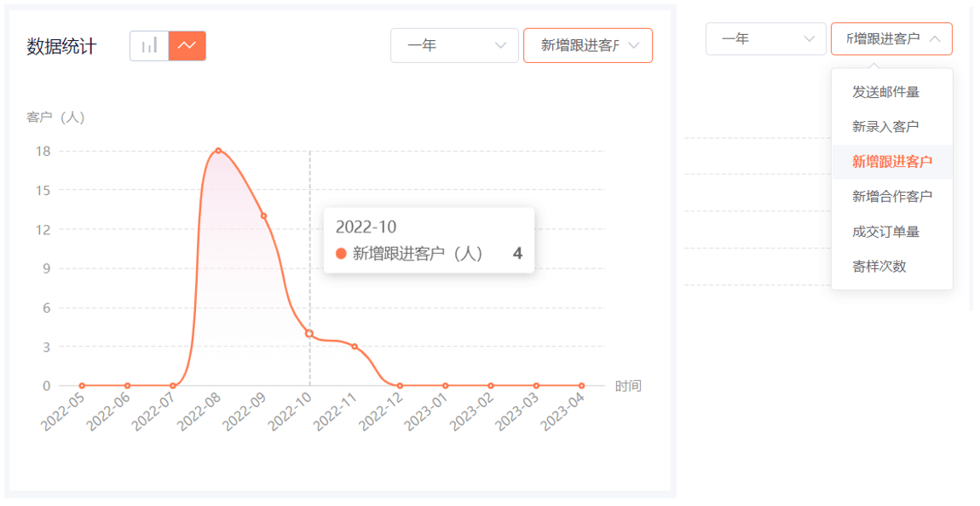This screenshot has height=506, width=980.
Task: Click the 2023-04 data point at the end
Action: [581, 386]
